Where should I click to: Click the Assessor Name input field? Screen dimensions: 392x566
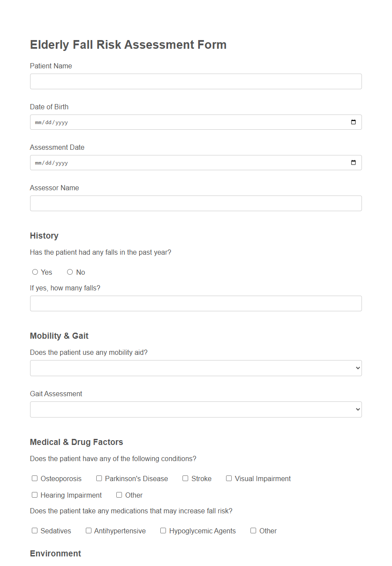pos(196,203)
